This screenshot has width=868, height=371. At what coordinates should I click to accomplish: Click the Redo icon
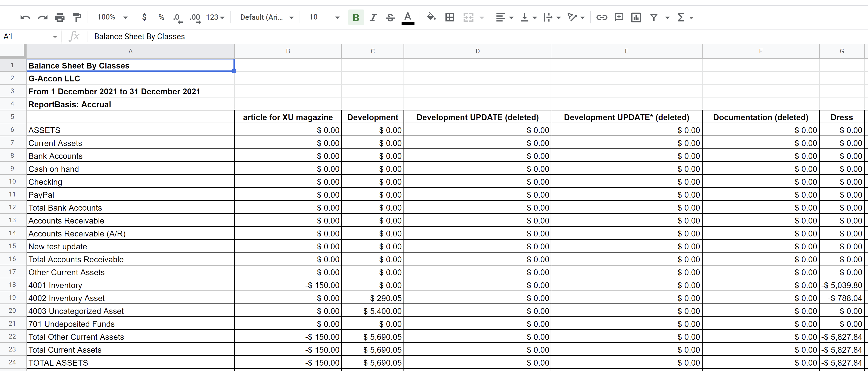[x=42, y=18]
